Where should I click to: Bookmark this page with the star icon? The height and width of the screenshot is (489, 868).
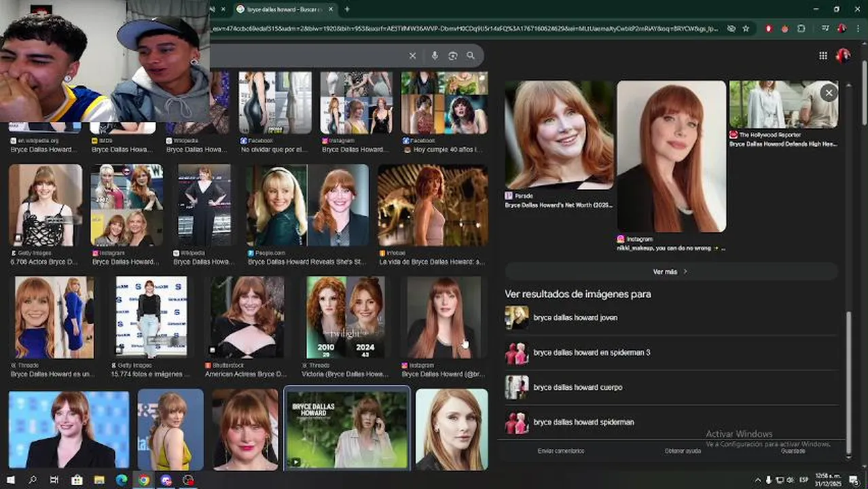(746, 29)
